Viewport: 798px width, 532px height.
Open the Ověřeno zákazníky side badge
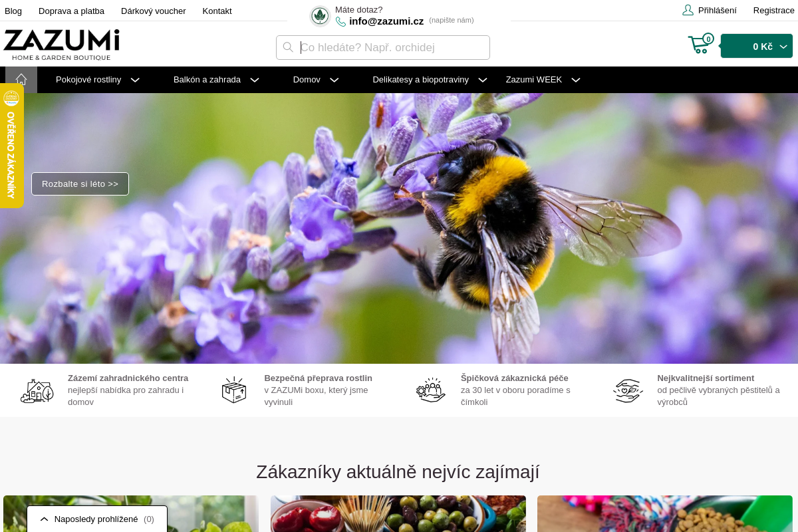point(11,146)
